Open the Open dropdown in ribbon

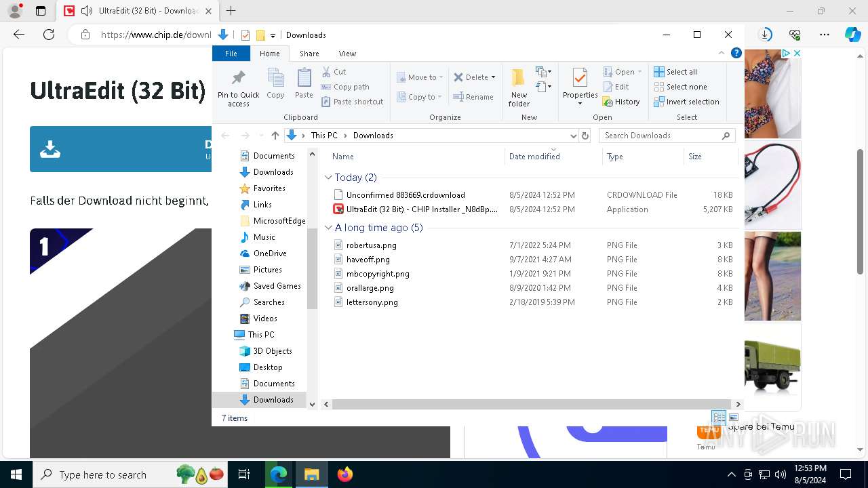pos(623,72)
